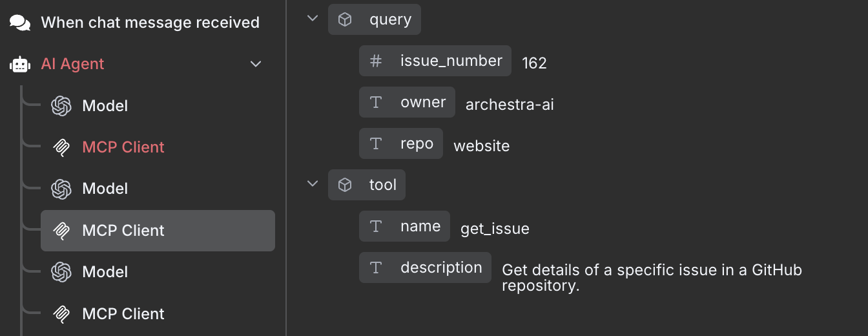Click the name field label
Viewport: 868px width, 336px height.
(x=420, y=227)
